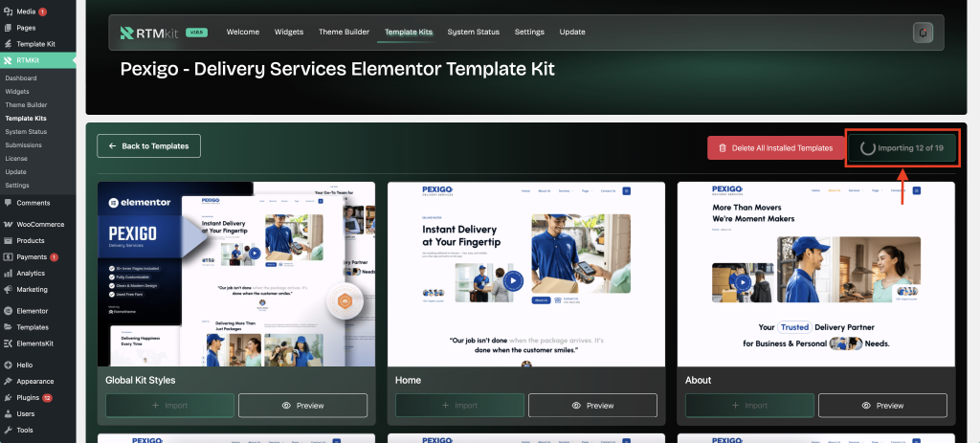Switch to the Welcome tab

pyautogui.click(x=242, y=32)
